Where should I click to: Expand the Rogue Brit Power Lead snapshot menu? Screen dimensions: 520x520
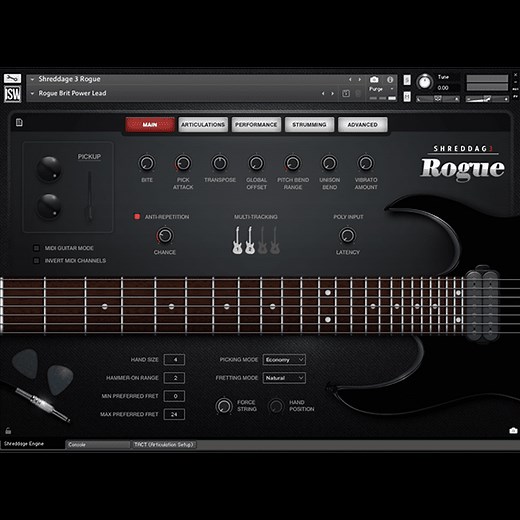click(32, 94)
